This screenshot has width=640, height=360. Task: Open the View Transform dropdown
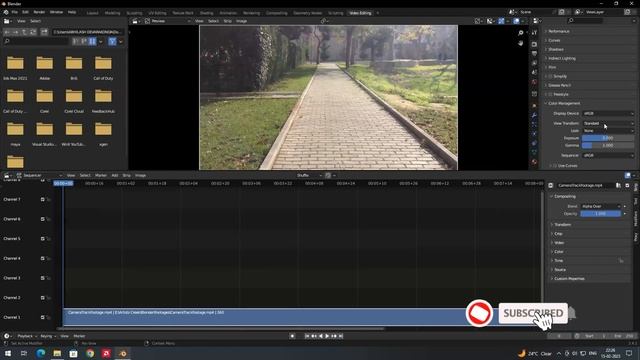click(608, 123)
